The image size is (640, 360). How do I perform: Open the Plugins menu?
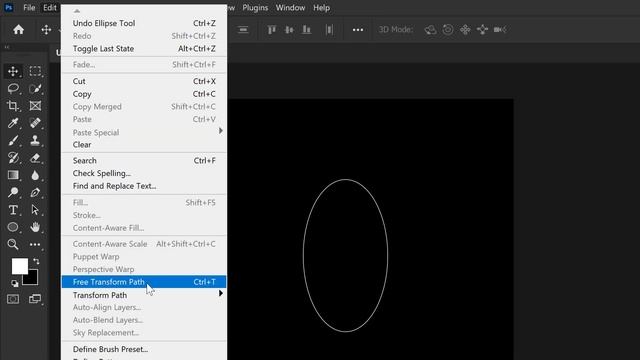tap(255, 8)
